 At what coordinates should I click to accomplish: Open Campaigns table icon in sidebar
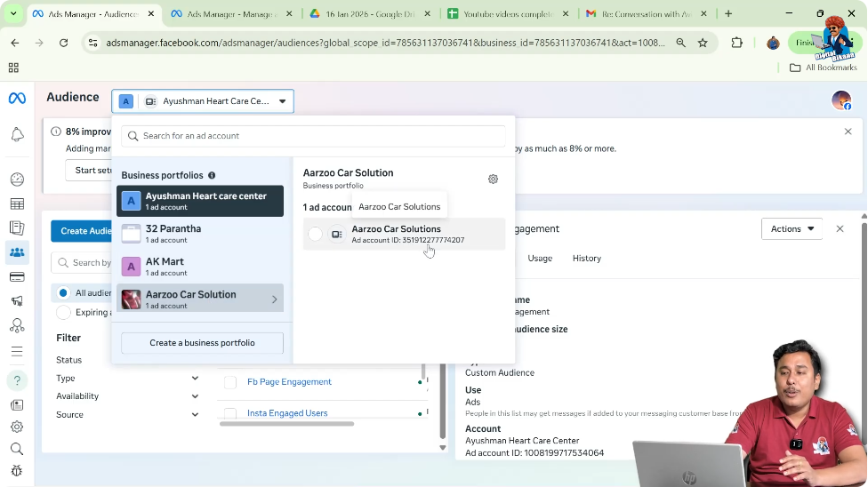coord(17,204)
